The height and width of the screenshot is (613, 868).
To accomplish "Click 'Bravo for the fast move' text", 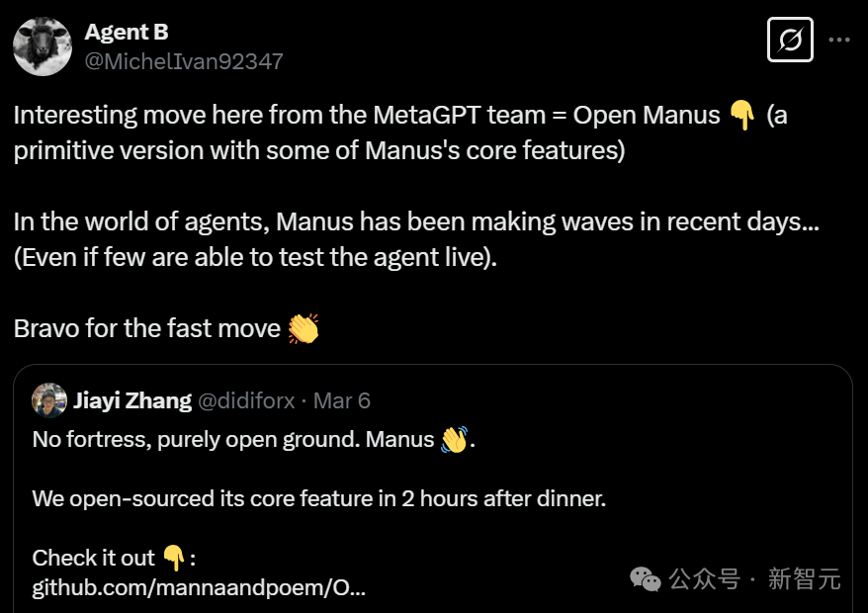I will click(147, 328).
